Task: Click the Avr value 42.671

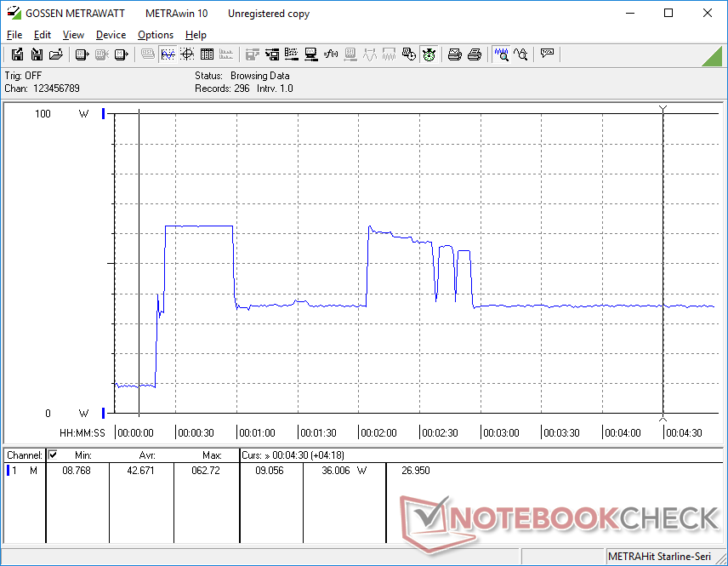Action: (x=140, y=471)
